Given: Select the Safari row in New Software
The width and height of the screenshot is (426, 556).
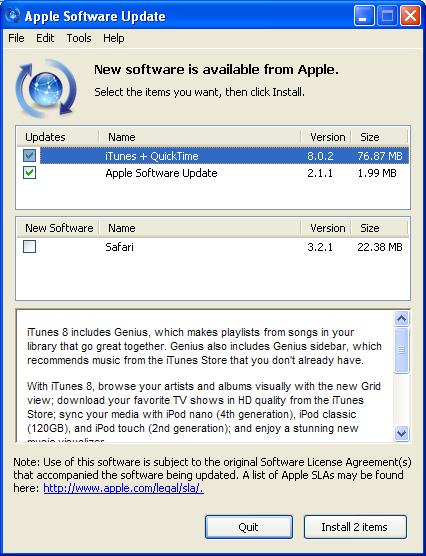Looking at the screenshot, I should (x=213, y=247).
